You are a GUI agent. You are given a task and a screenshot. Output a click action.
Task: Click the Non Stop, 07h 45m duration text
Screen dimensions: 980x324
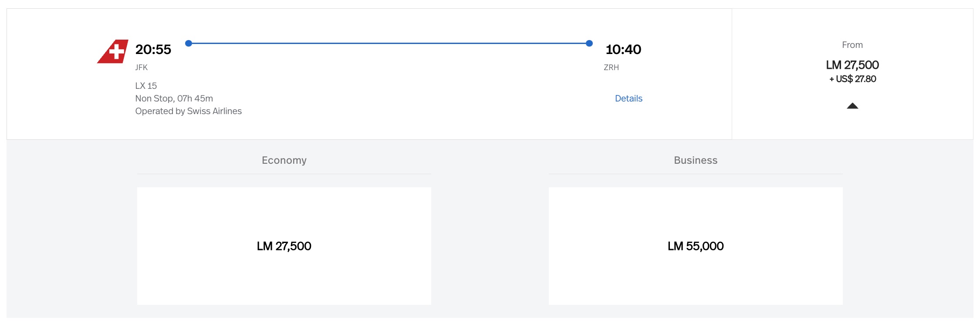point(174,98)
